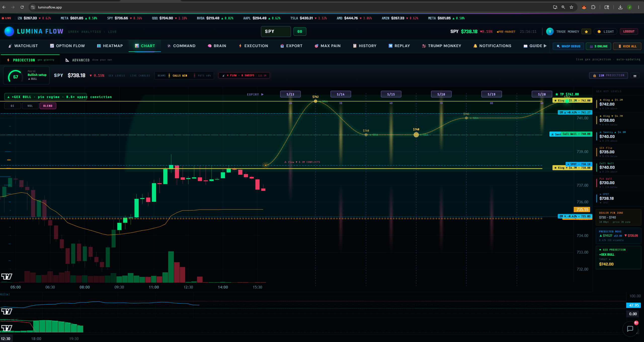Viewport: 644px width, 342px height.
Task: Click the SPY ticker input field
Action: [x=276, y=31]
